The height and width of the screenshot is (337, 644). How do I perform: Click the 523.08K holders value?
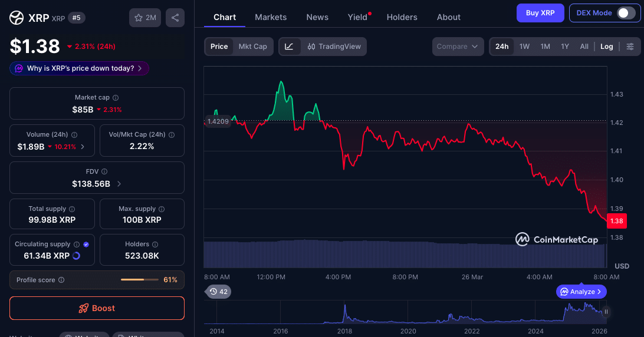[142, 256]
